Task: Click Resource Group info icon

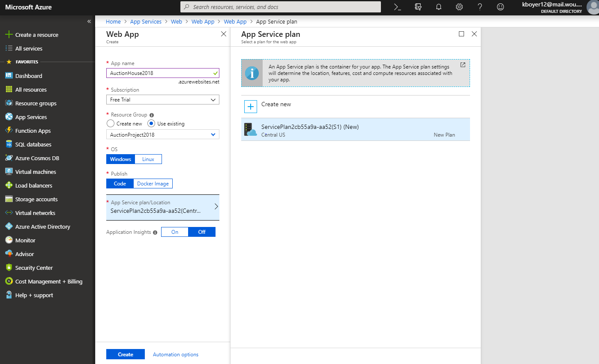Action: [x=152, y=115]
